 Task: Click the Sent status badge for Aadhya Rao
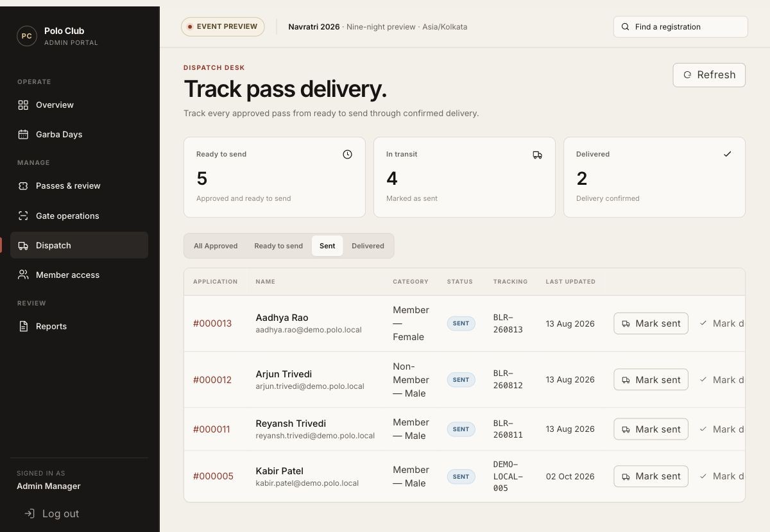(x=461, y=323)
